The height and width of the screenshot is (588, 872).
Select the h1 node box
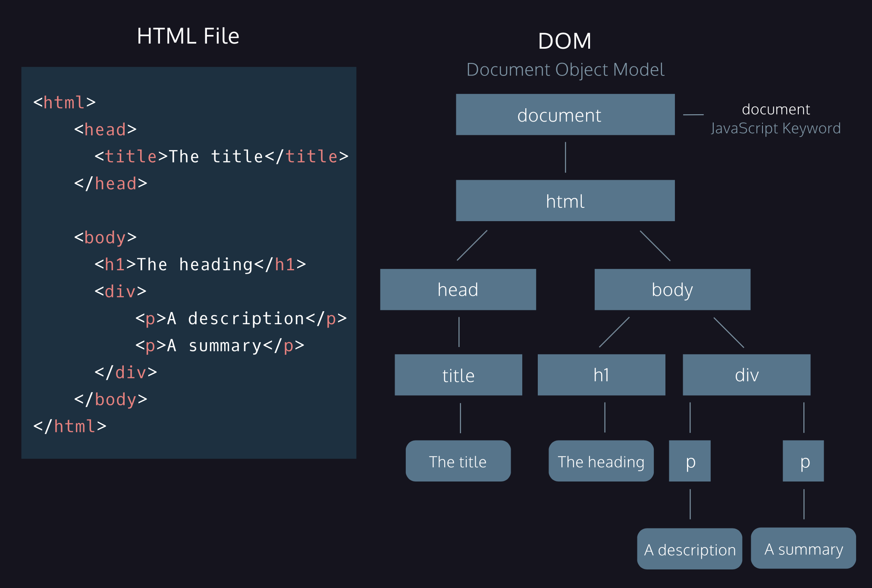click(601, 375)
